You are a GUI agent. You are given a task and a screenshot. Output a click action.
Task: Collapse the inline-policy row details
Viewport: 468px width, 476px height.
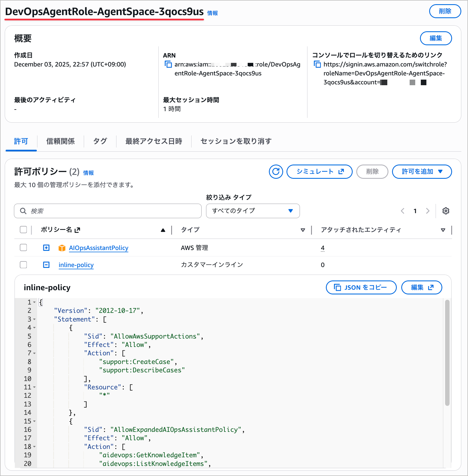46,265
